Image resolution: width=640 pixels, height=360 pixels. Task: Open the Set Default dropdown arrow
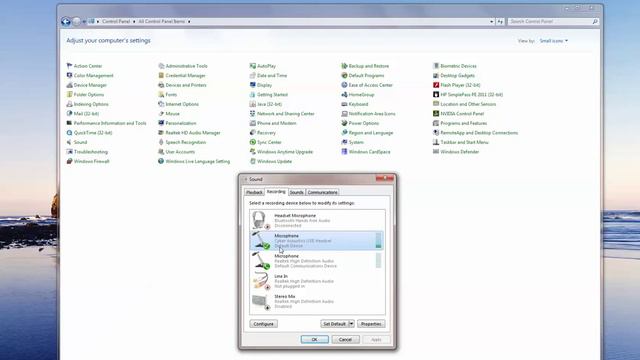click(x=351, y=324)
